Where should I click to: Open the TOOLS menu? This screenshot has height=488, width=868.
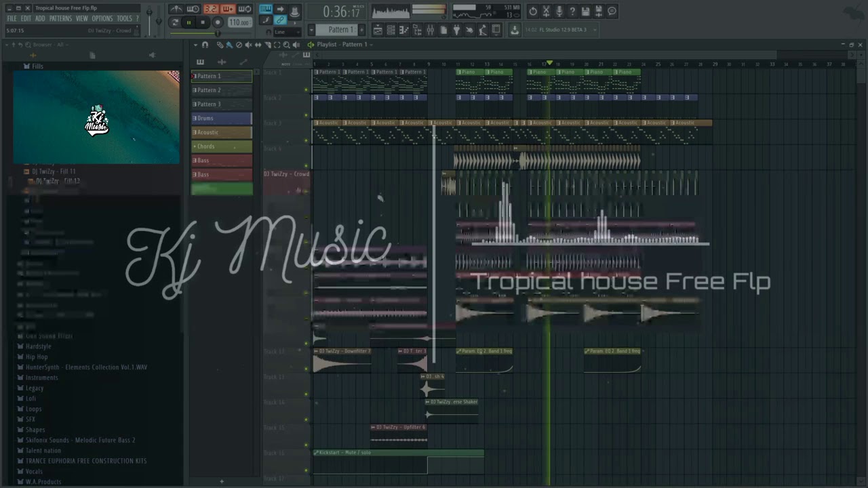[124, 18]
